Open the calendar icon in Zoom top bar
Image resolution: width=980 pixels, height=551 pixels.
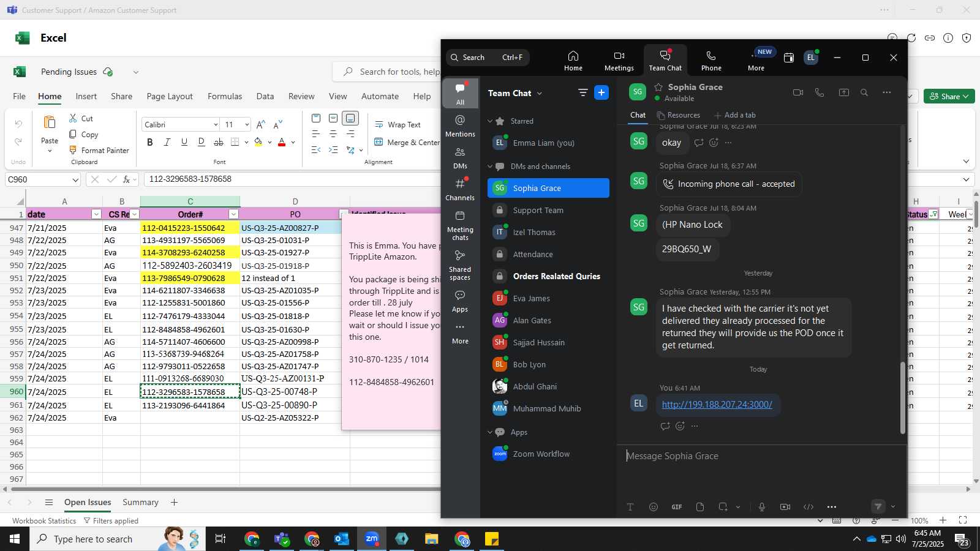789,58
